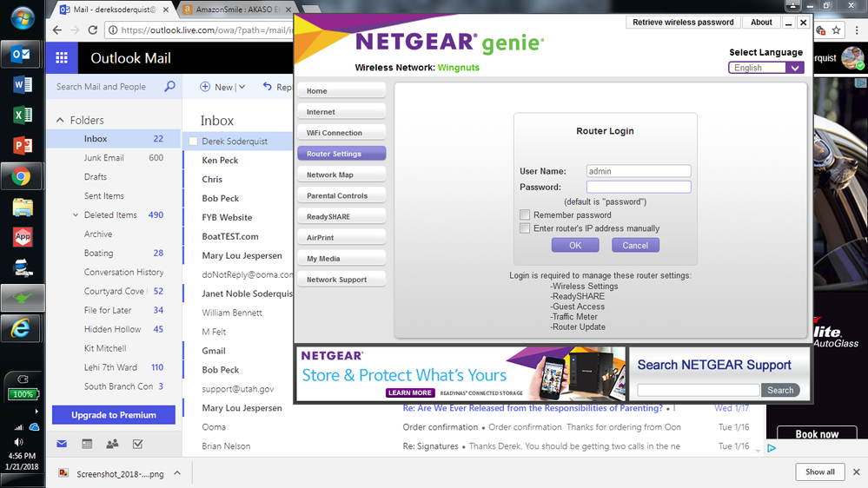Click Upgrade to Premium in Outlook
This screenshot has width=868, height=488.
114,415
